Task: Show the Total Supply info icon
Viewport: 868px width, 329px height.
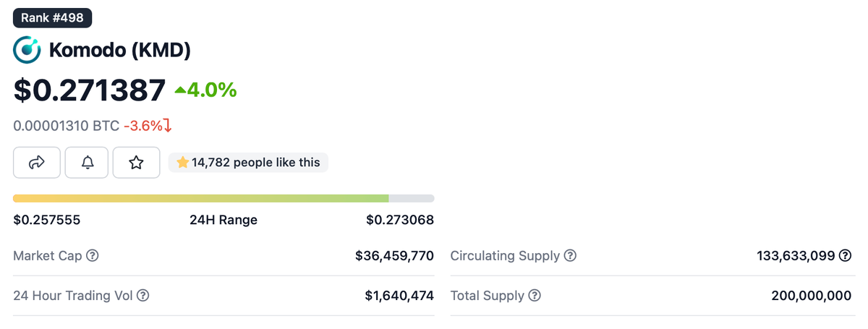Action: pos(535,296)
